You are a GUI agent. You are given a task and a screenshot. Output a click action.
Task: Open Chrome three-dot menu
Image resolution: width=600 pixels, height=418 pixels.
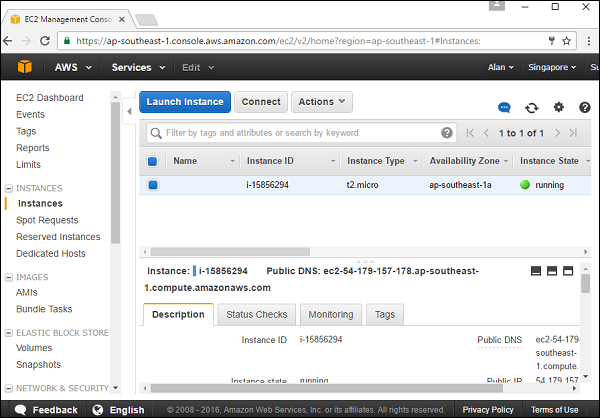click(589, 41)
